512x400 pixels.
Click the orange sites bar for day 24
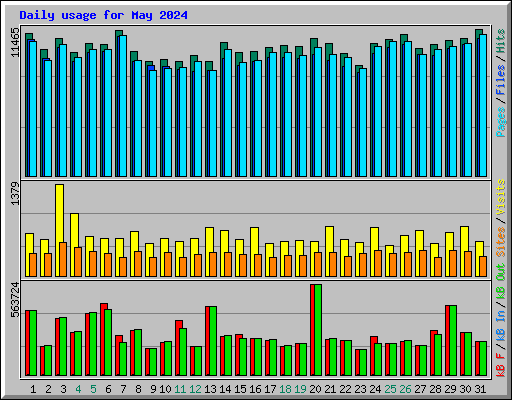pyautogui.click(x=378, y=263)
